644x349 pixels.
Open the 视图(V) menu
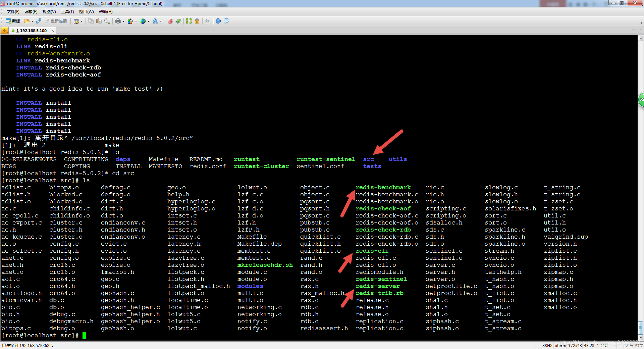49,12
